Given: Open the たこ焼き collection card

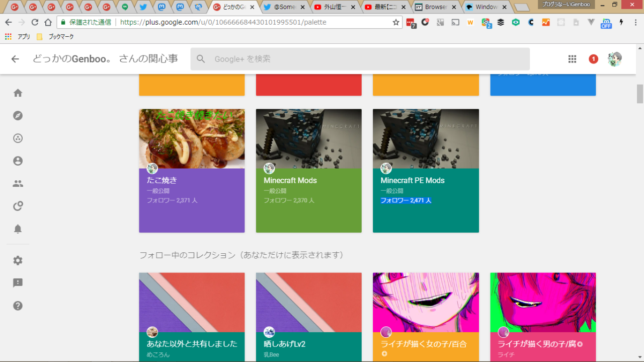Looking at the screenshot, I should 192,171.
